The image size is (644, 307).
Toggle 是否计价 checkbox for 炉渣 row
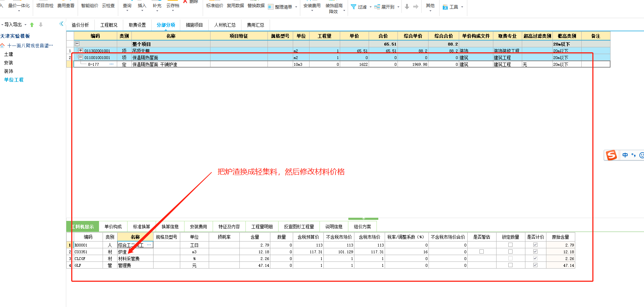[535, 252]
